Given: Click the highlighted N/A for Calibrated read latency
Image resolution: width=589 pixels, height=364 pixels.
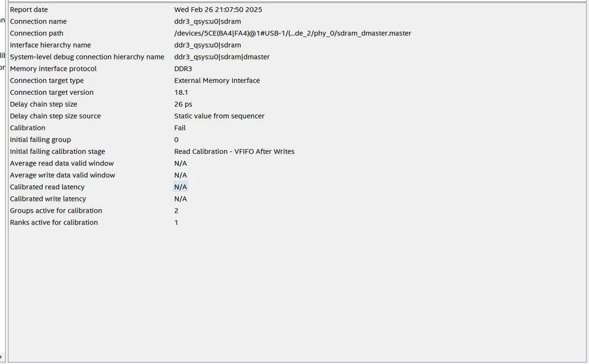Looking at the screenshot, I should coord(180,187).
